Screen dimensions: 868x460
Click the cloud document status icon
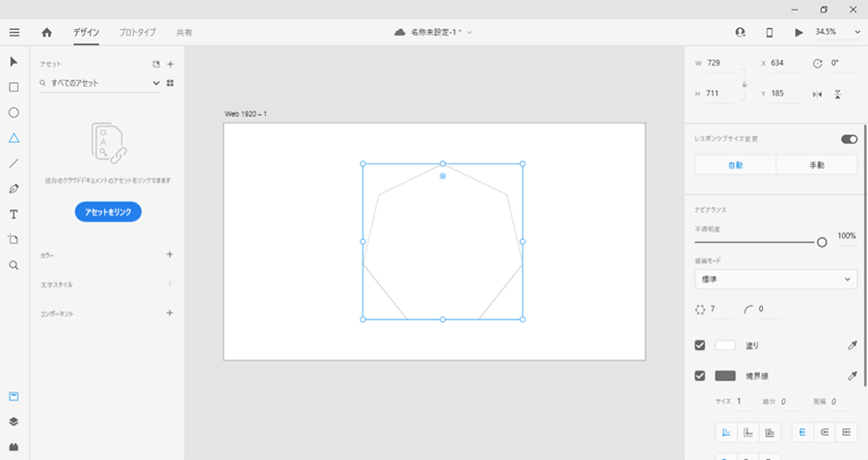tap(399, 33)
